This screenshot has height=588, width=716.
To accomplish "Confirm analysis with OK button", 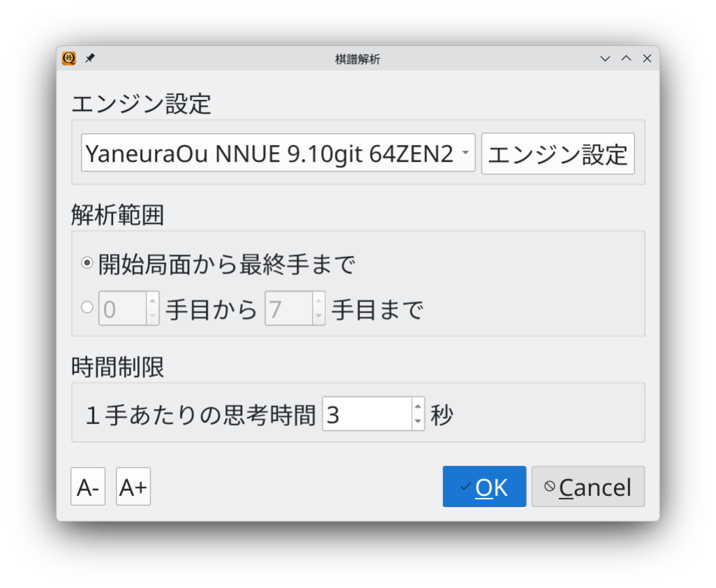I will pos(484,487).
